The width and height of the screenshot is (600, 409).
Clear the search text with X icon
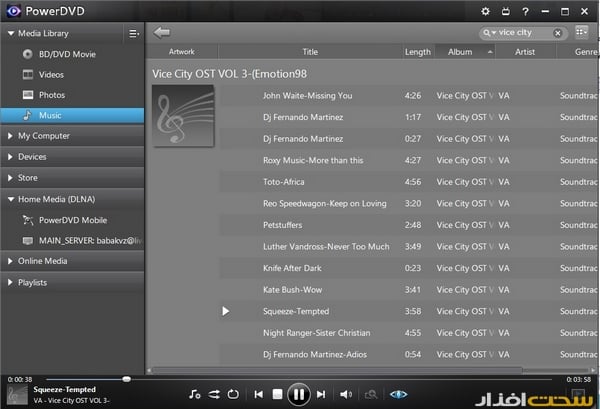pos(559,33)
